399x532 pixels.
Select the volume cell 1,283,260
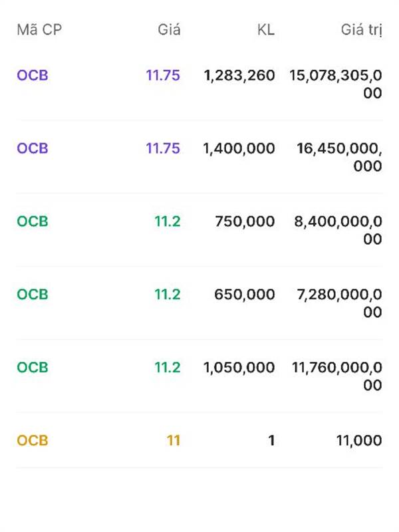pos(239,75)
